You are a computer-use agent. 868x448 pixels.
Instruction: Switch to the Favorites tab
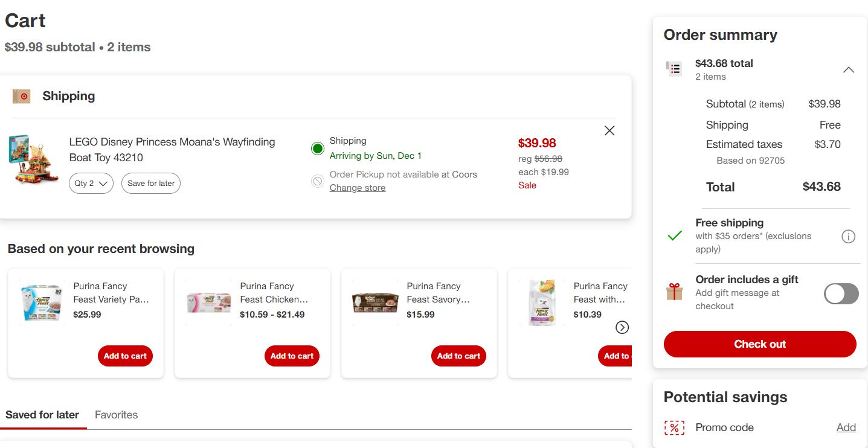coord(116,415)
